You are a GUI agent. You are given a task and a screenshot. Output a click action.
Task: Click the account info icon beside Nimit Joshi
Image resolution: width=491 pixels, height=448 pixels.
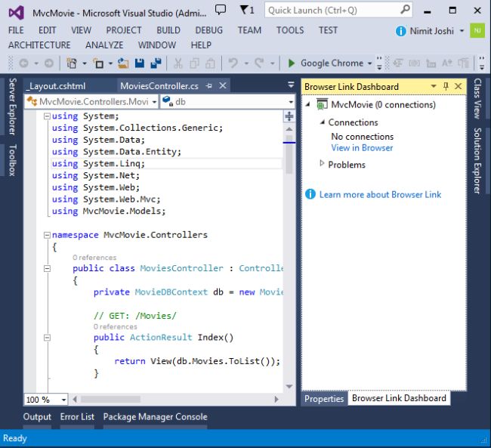pos(400,31)
